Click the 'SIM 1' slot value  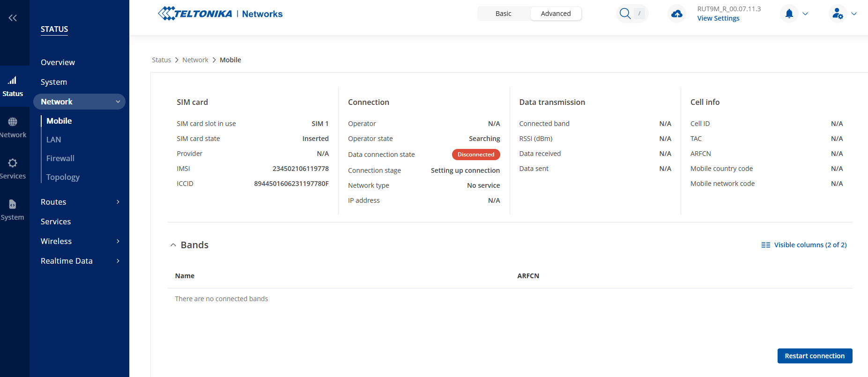point(320,124)
